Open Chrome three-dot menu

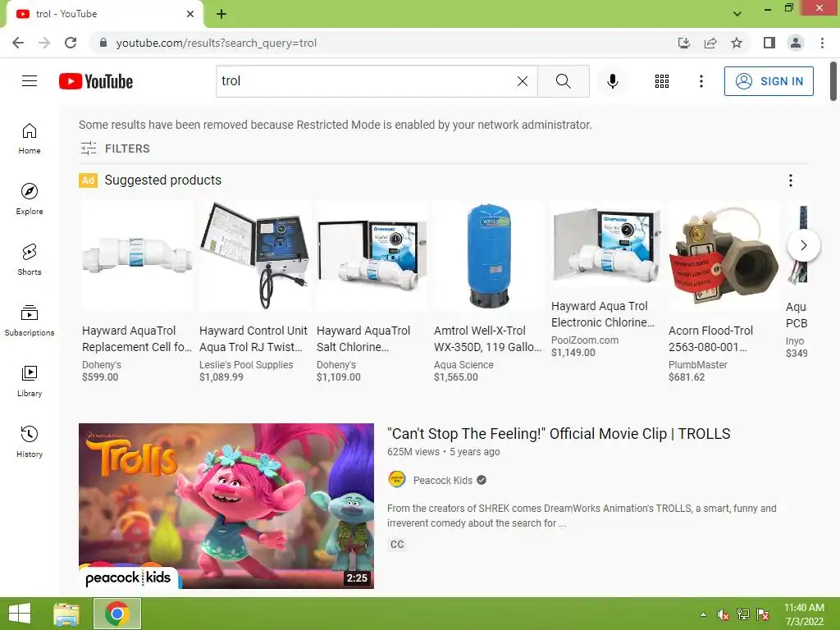coord(822,43)
